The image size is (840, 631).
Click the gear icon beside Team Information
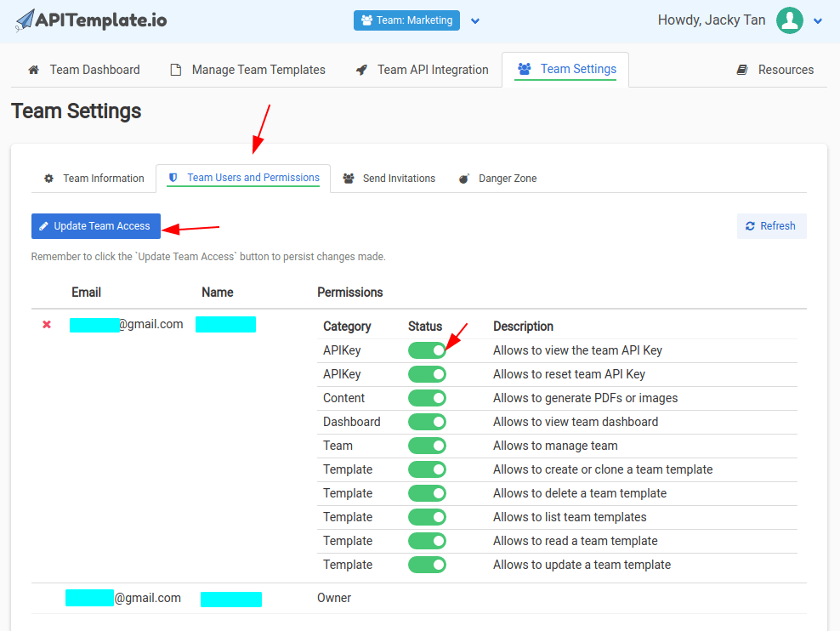[x=48, y=179]
